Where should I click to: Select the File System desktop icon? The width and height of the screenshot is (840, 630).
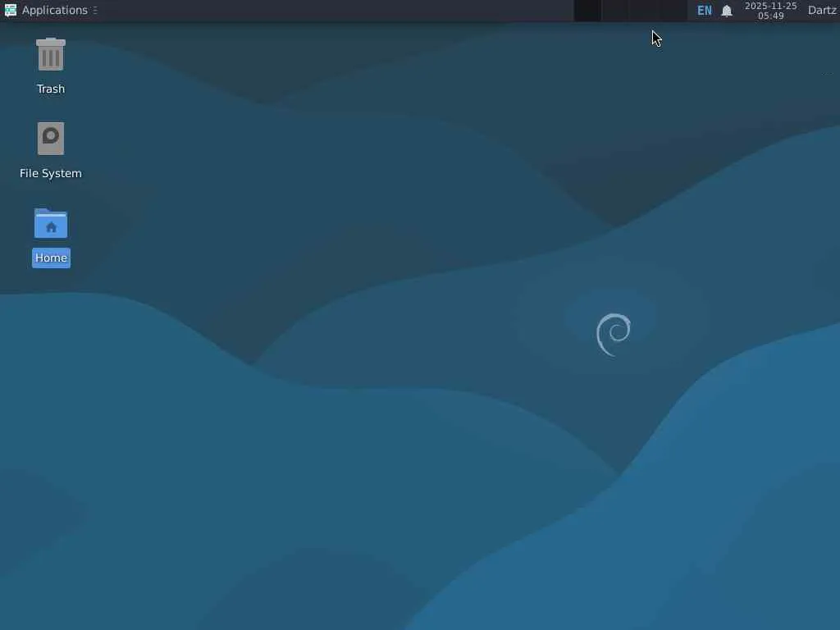coord(51,139)
